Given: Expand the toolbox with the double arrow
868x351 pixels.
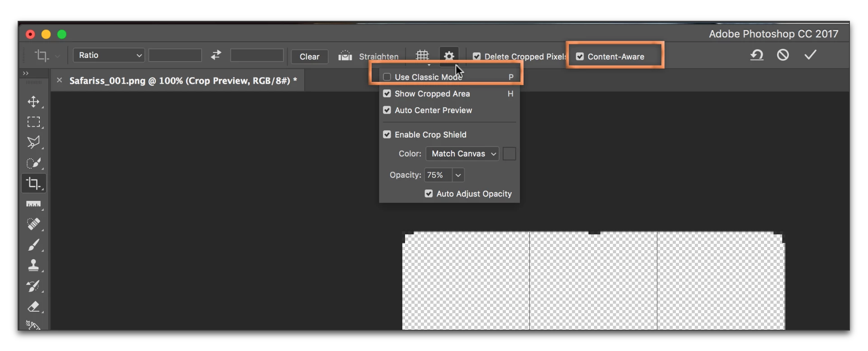Looking at the screenshot, I should pyautogui.click(x=26, y=73).
